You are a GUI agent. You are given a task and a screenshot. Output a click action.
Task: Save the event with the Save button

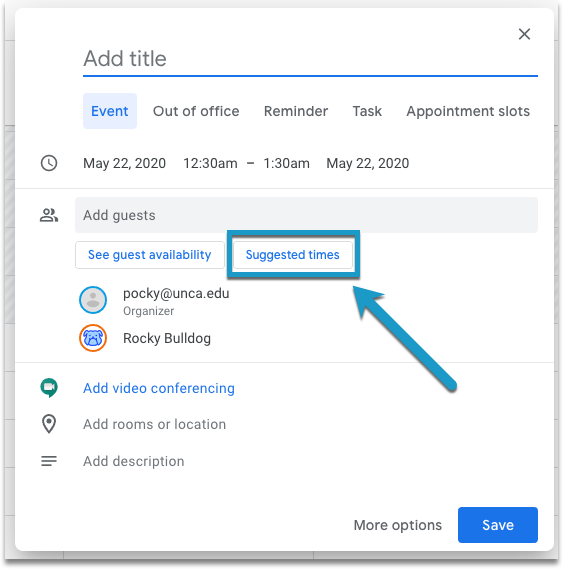[498, 525]
